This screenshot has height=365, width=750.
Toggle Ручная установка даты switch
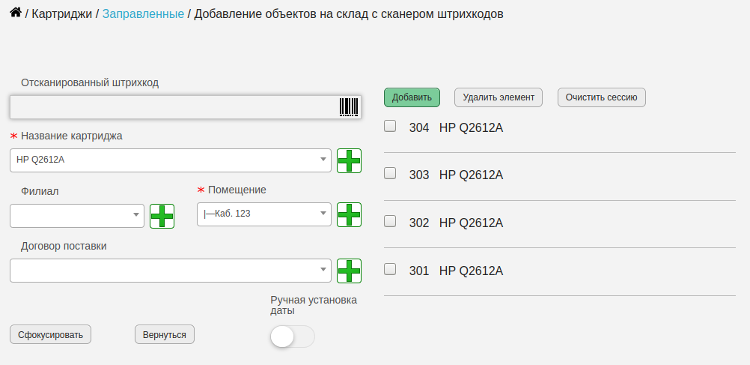[292, 337]
